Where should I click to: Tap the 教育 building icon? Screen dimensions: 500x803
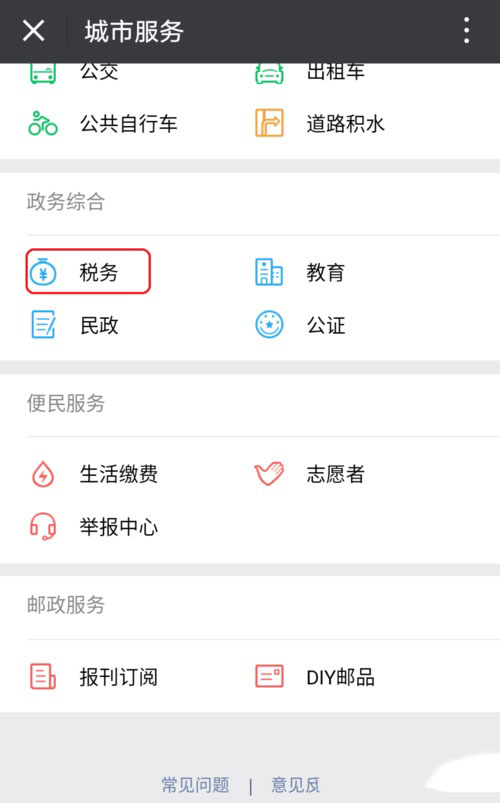(269, 272)
